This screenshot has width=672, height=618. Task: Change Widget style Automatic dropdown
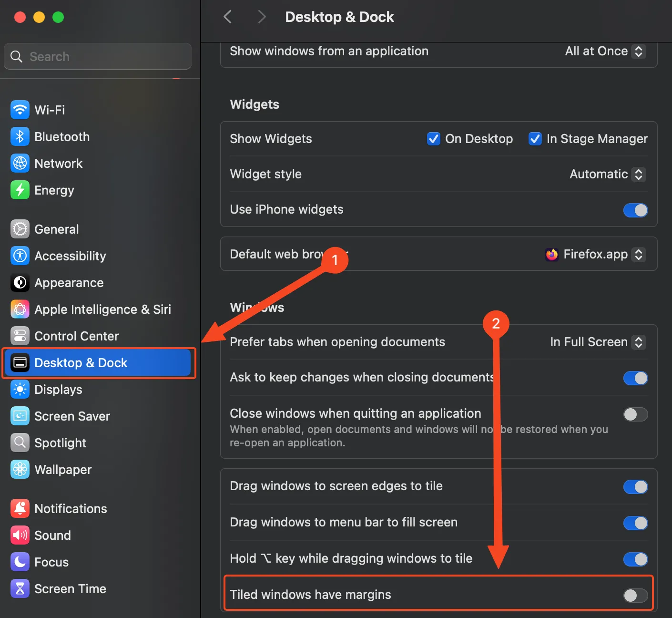(608, 175)
